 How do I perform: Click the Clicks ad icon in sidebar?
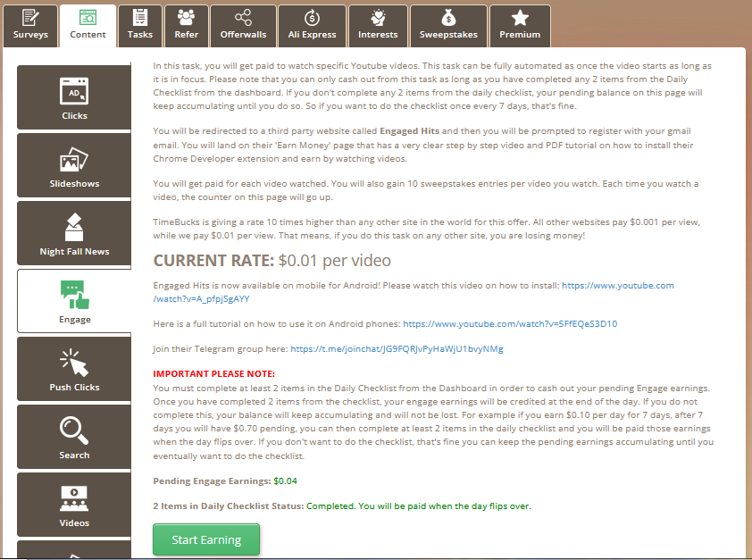click(x=74, y=91)
